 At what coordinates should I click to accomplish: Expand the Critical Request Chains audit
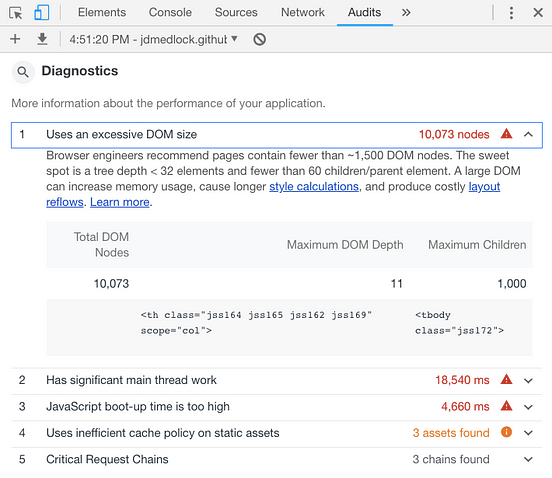pyautogui.click(x=528, y=459)
